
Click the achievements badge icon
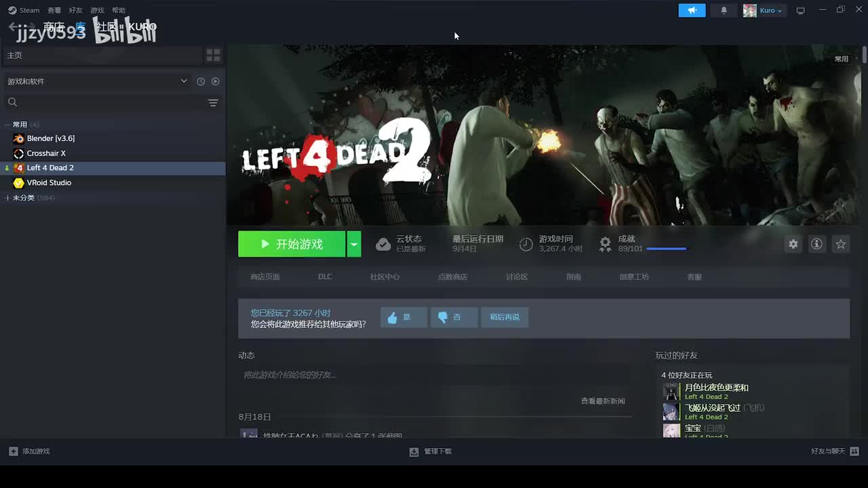point(605,244)
